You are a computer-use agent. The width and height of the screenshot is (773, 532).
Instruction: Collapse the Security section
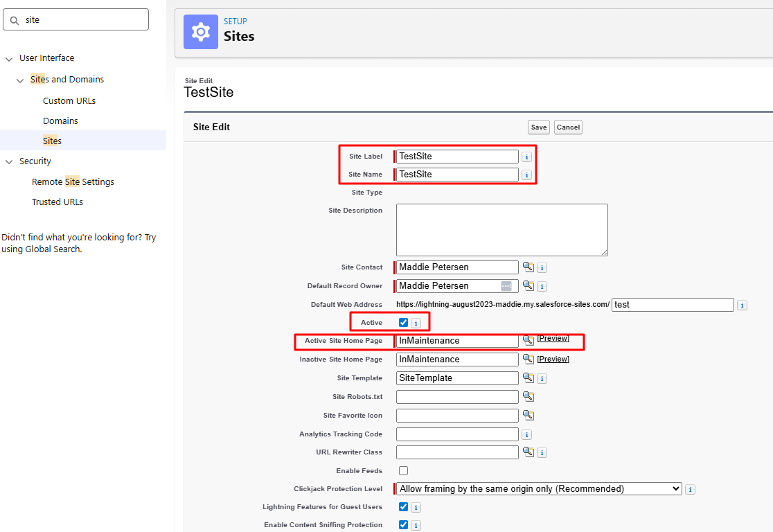click(9, 161)
